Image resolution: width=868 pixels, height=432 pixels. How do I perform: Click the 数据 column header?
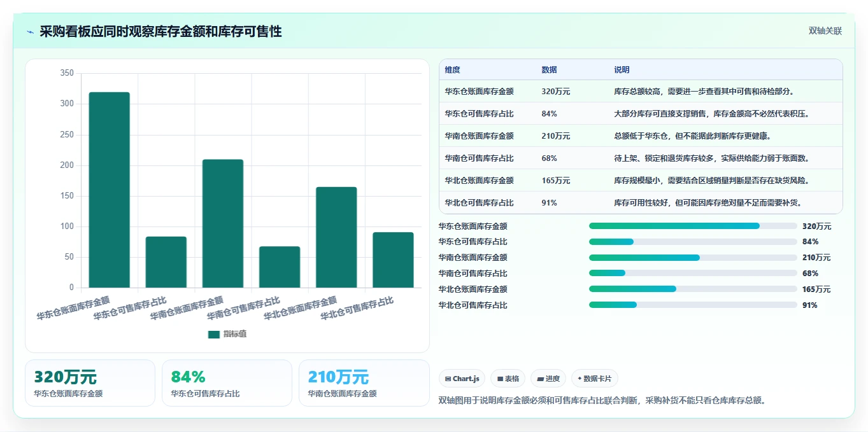pyautogui.click(x=550, y=70)
